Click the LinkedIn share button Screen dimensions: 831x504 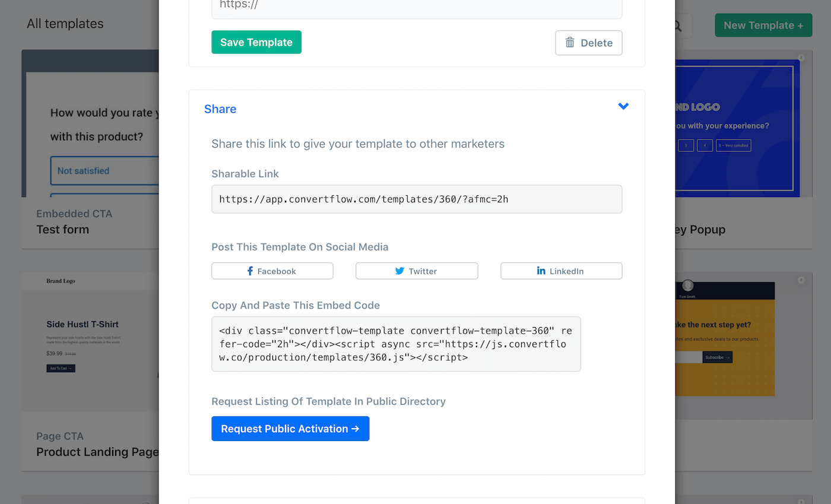point(561,271)
